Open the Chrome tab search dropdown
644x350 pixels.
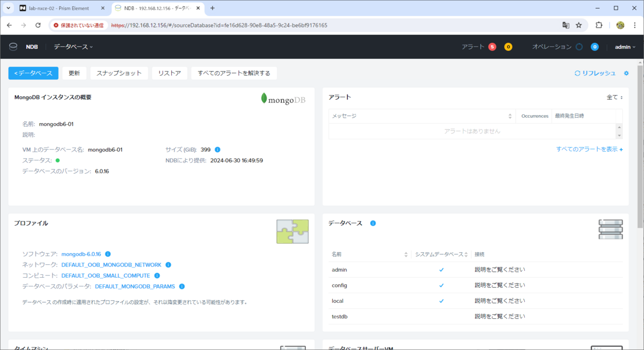click(x=9, y=8)
